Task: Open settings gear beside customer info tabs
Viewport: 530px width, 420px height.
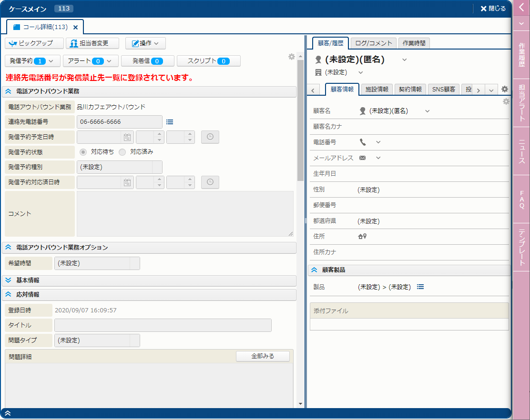Action: click(505, 89)
